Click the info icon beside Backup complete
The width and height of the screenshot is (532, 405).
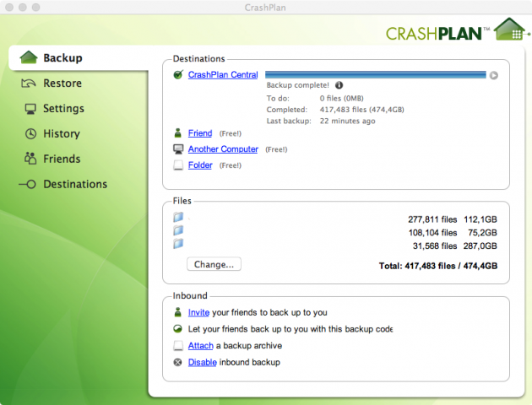coord(339,85)
